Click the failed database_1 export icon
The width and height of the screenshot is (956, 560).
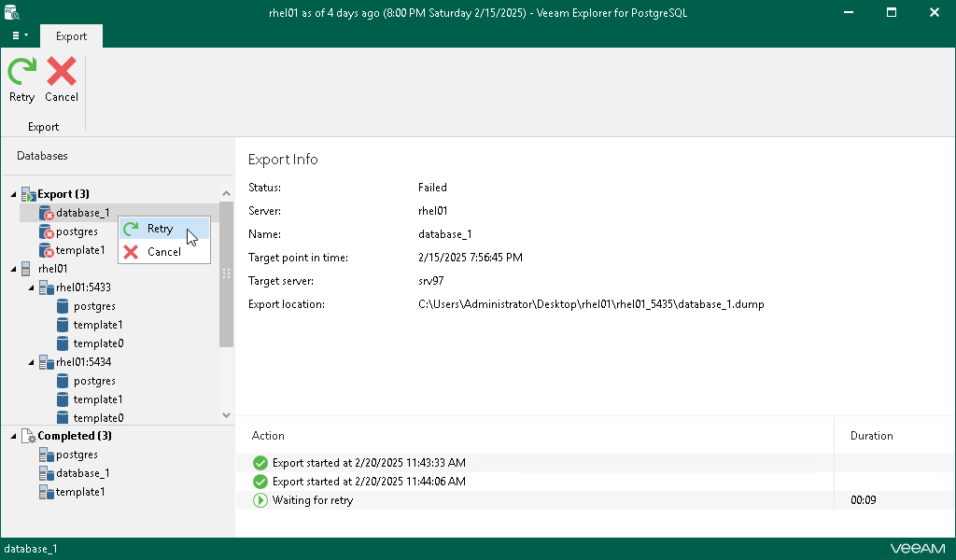coord(46,213)
